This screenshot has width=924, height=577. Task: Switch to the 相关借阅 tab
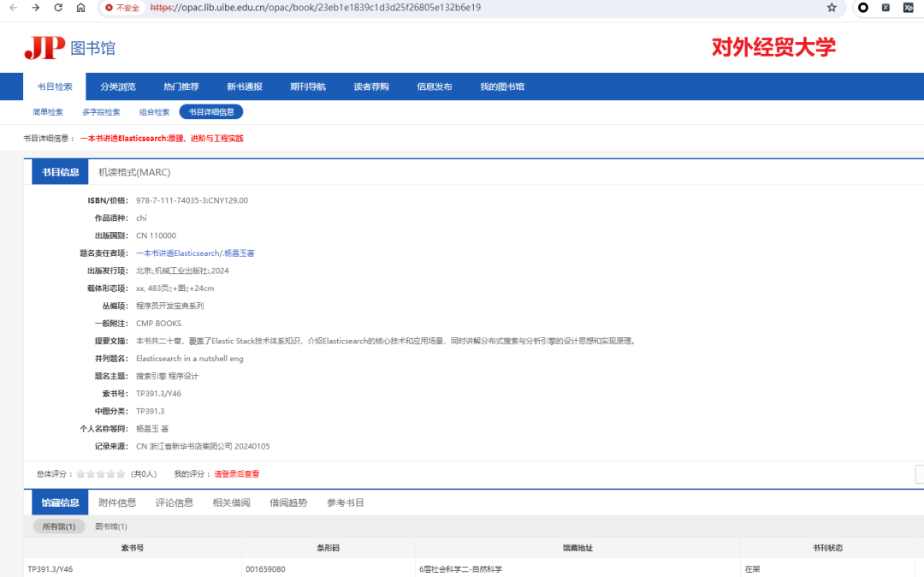click(232, 503)
